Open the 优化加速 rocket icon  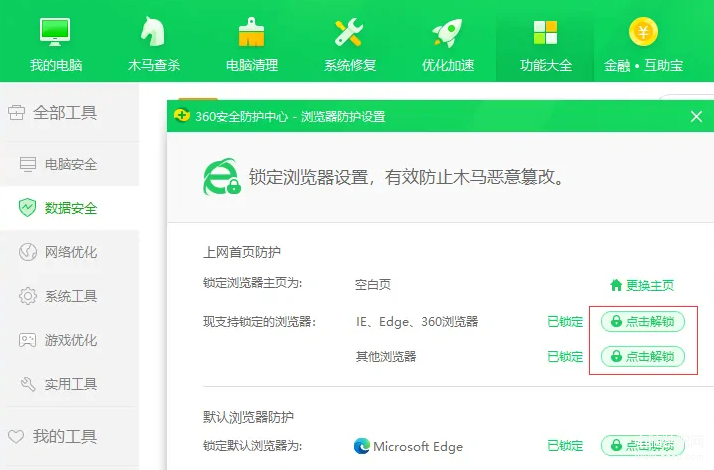tap(447, 33)
